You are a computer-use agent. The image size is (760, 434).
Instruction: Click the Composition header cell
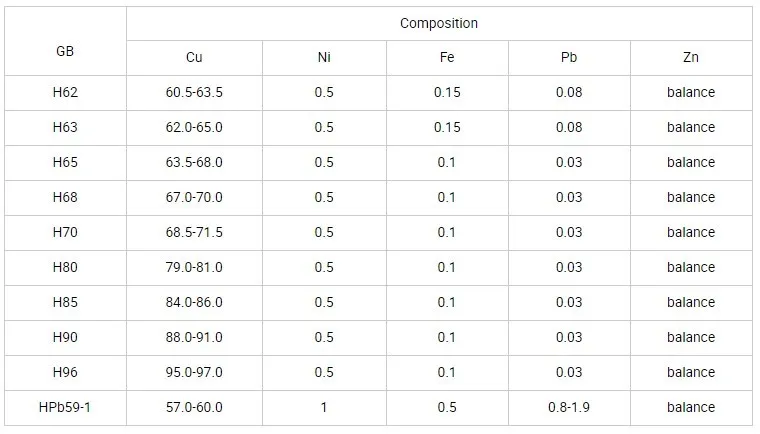(x=439, y=23)
